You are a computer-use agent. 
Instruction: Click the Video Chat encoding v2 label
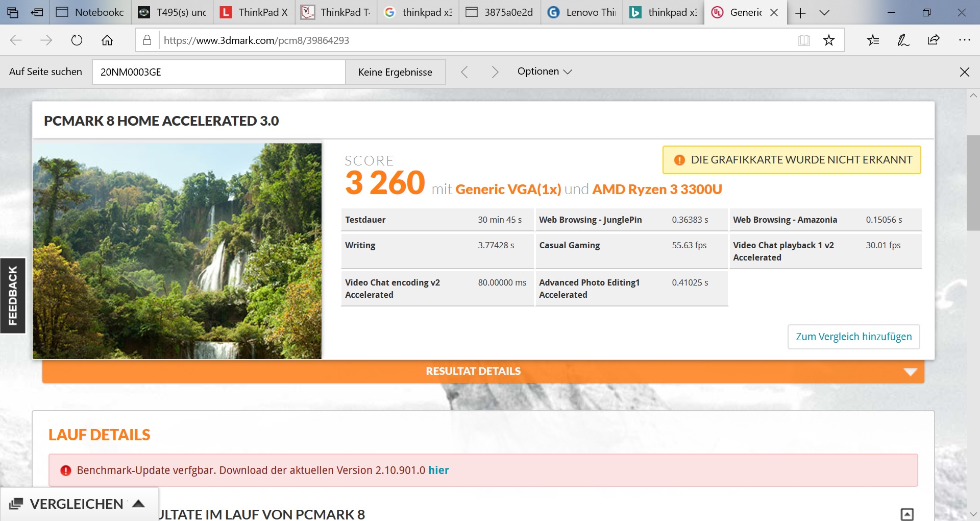pos(393,289)
